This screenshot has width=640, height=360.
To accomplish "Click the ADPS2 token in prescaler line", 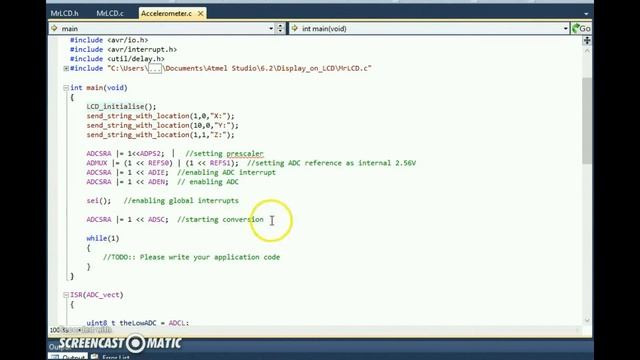I will click(x=150, y=153).
